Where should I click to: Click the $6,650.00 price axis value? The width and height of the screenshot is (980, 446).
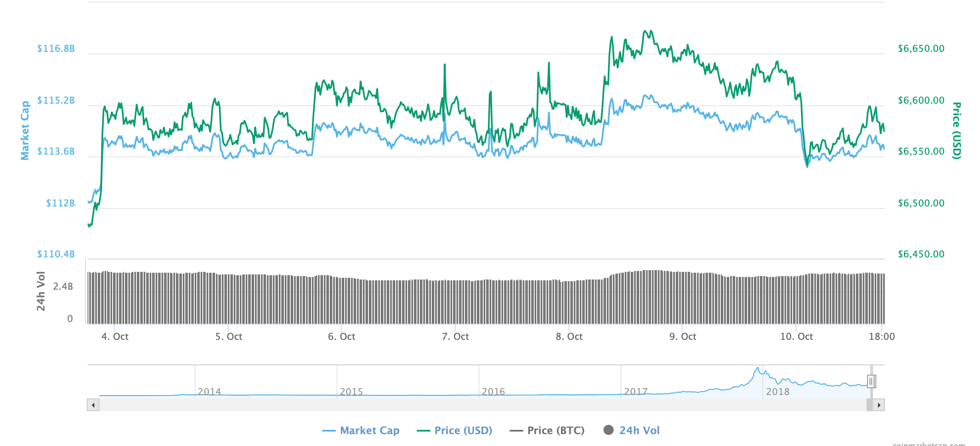[921, 48]
